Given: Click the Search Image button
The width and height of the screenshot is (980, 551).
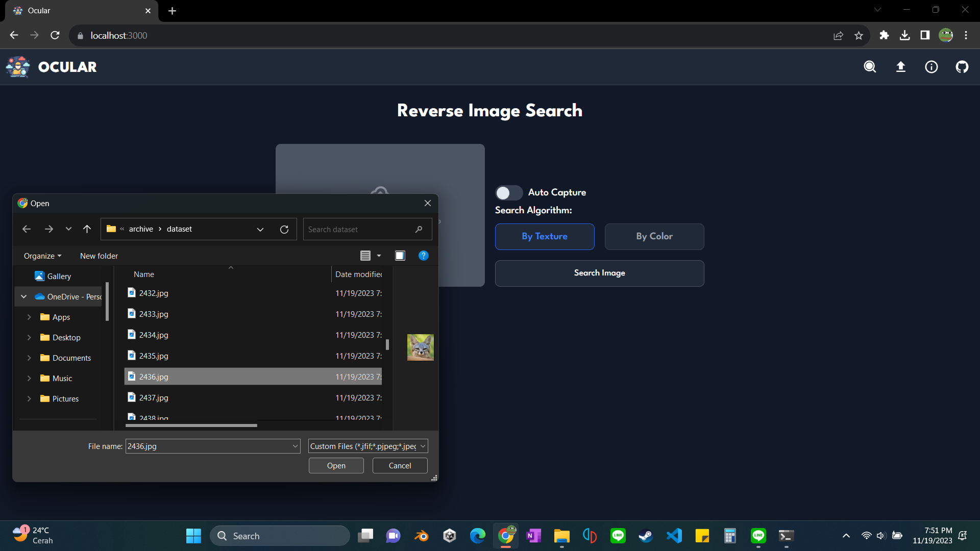Looking at the screenshot, I should point(599,273).
